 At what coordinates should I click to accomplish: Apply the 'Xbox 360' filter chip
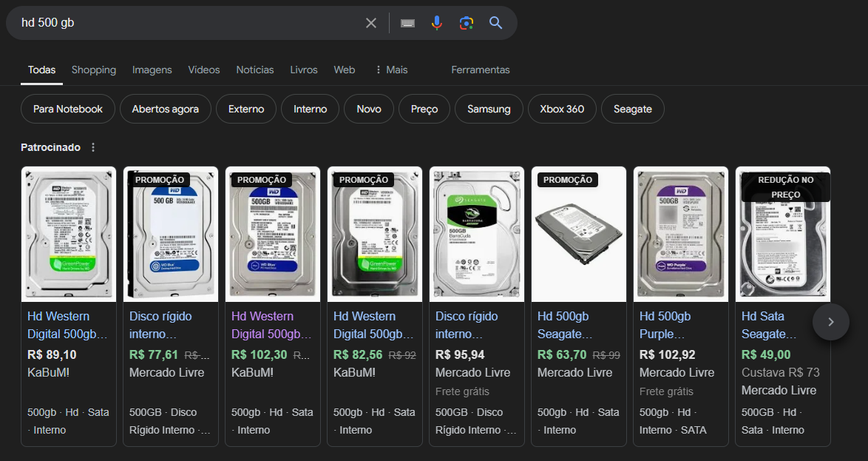click(x=562, y=110)
